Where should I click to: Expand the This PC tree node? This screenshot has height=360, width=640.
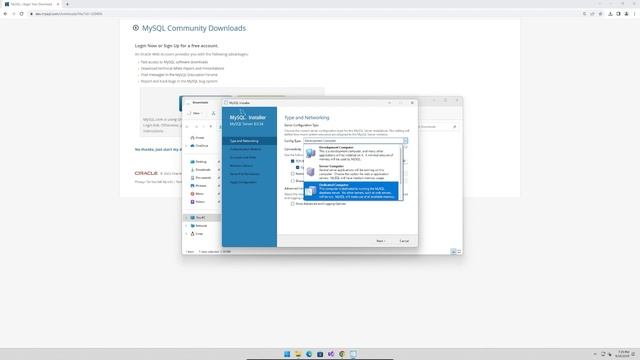(x=187, y=218)
